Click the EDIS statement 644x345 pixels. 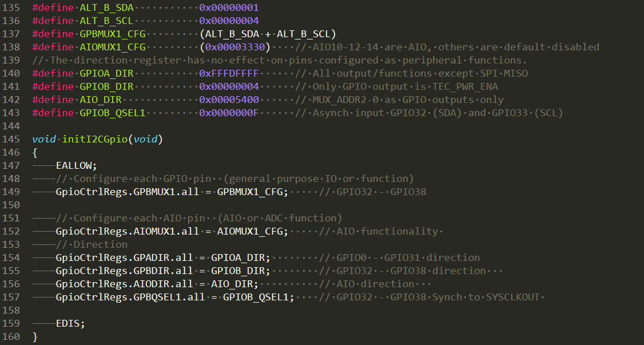click(x=70, y=323)
